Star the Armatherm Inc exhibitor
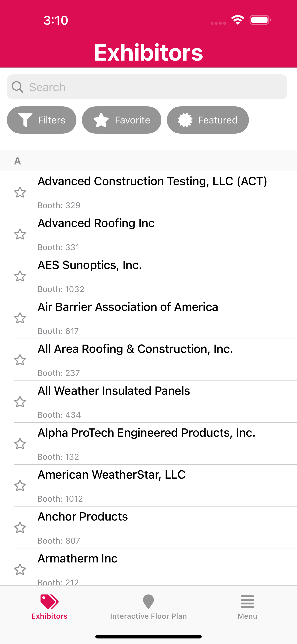297x644 pixels. tap(20, 570)
